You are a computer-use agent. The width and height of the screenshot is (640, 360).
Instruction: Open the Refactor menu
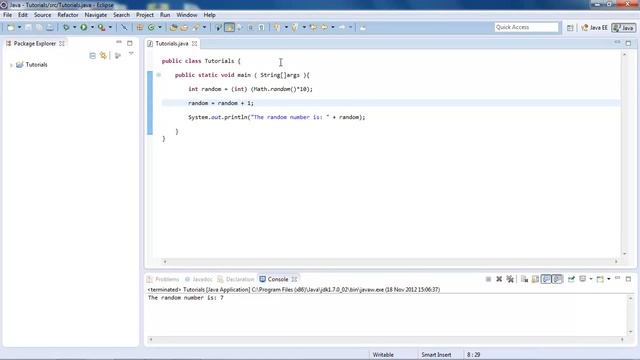coord(68,15)
